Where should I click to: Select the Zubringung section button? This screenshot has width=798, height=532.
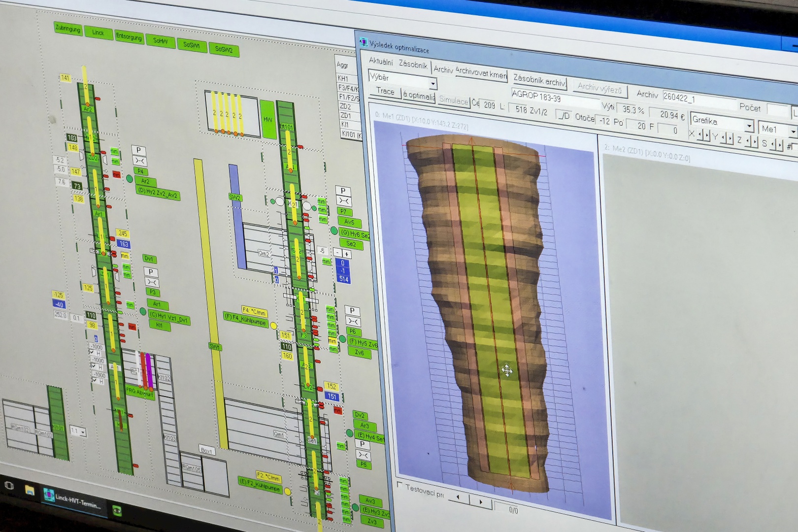tap(68, 29)
